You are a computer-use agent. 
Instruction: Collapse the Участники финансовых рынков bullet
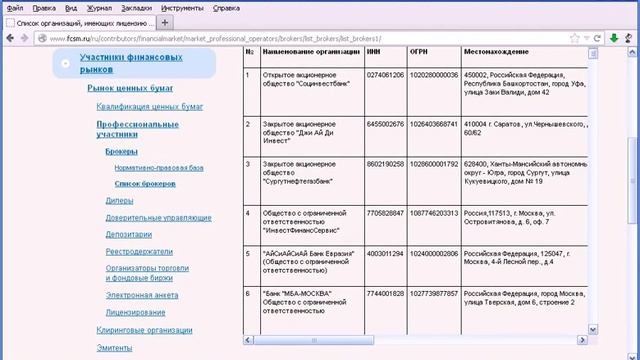pyautogui.click(x=65, y=63)
